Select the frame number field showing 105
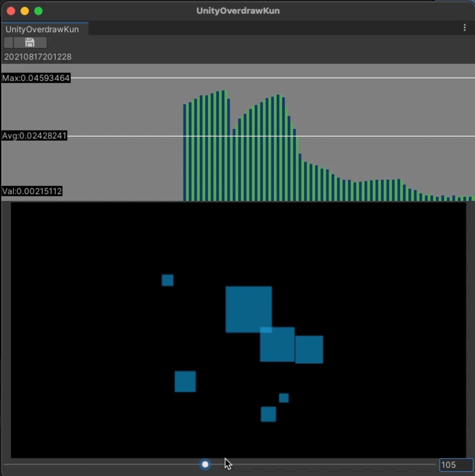This screenshot has width=475, height=476. (x=452, y=464)
